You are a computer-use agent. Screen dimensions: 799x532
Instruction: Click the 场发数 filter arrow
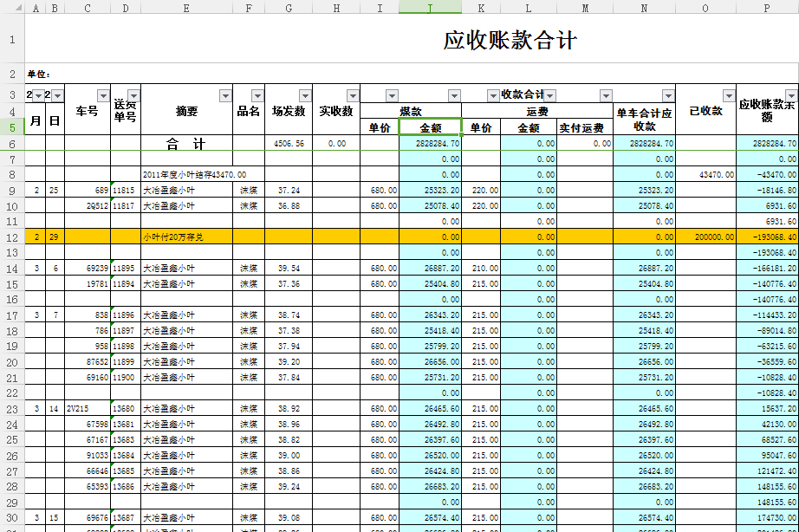304,95
